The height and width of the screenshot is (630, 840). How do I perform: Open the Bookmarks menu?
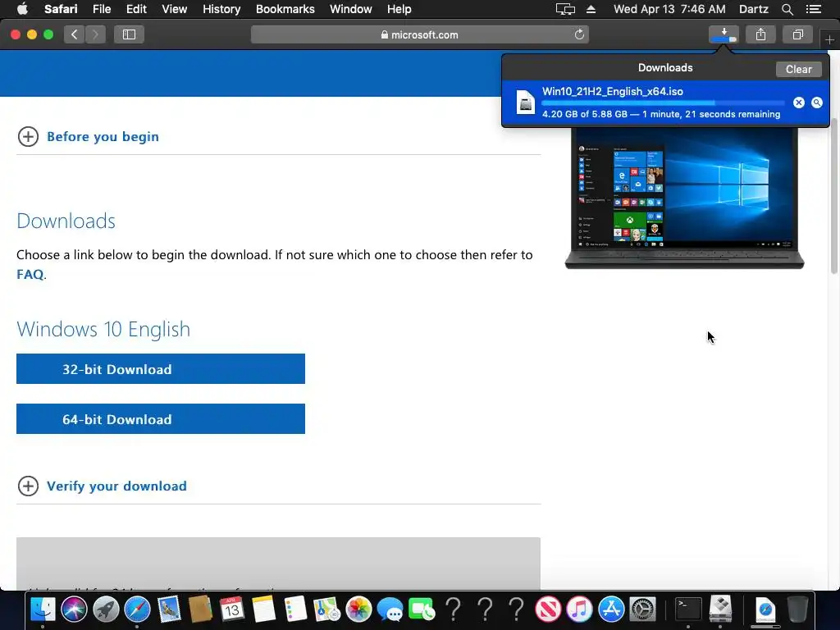[x=285, y=9]
